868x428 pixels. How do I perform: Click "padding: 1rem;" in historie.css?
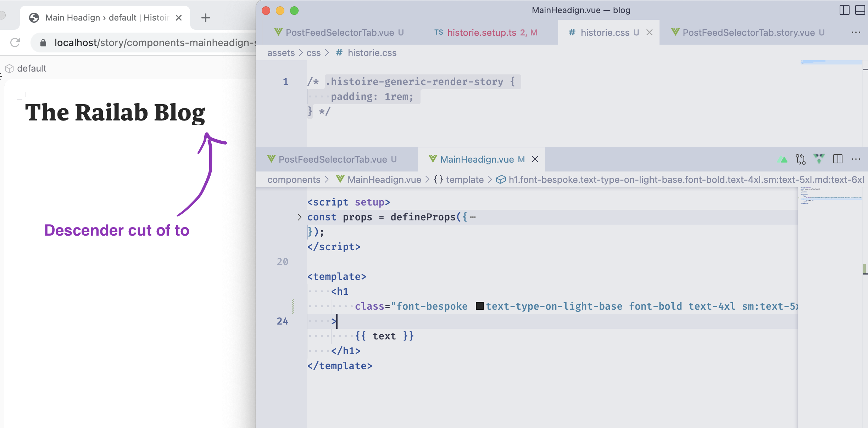pos(372,97)
